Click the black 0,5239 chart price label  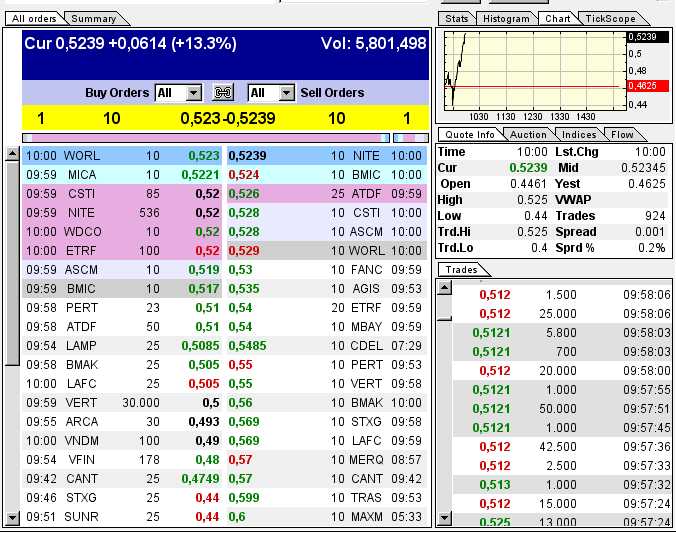click(648, 37)
